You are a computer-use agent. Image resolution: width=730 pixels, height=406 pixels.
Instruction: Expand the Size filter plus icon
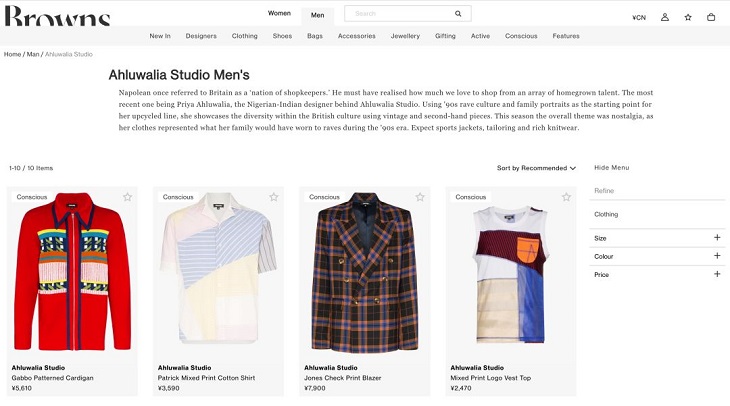(717, 237)
